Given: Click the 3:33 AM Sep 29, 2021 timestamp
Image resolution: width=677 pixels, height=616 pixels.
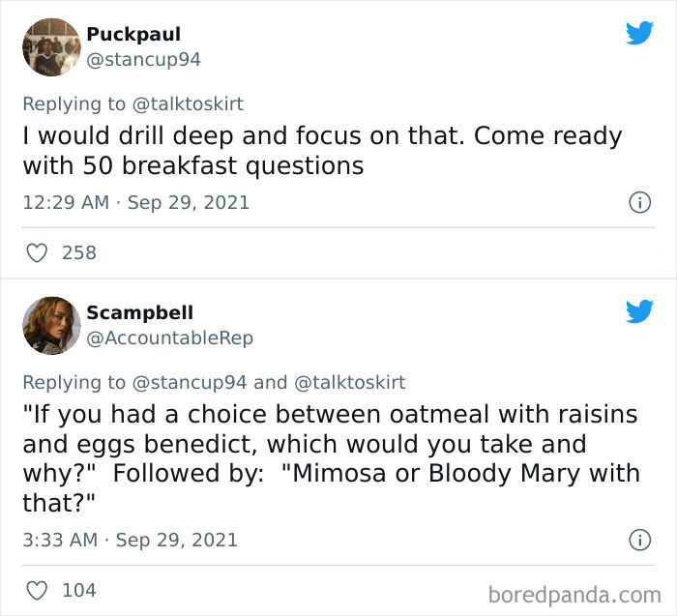Looking at the screenshot, I should [130, 540].
